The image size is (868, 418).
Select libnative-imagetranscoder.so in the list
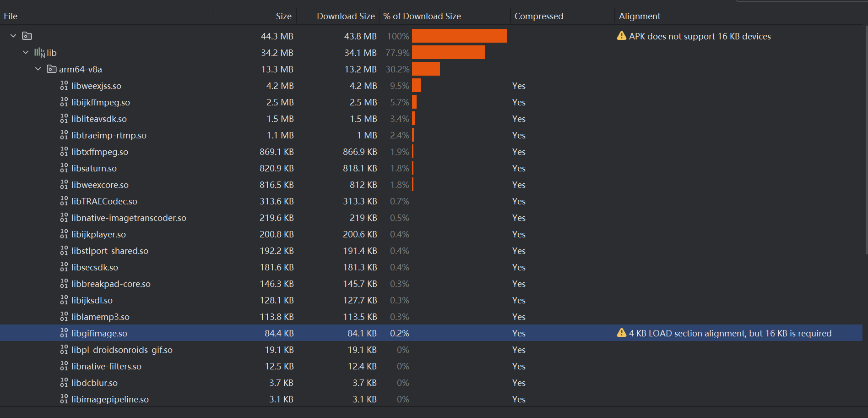pos(129,218)
